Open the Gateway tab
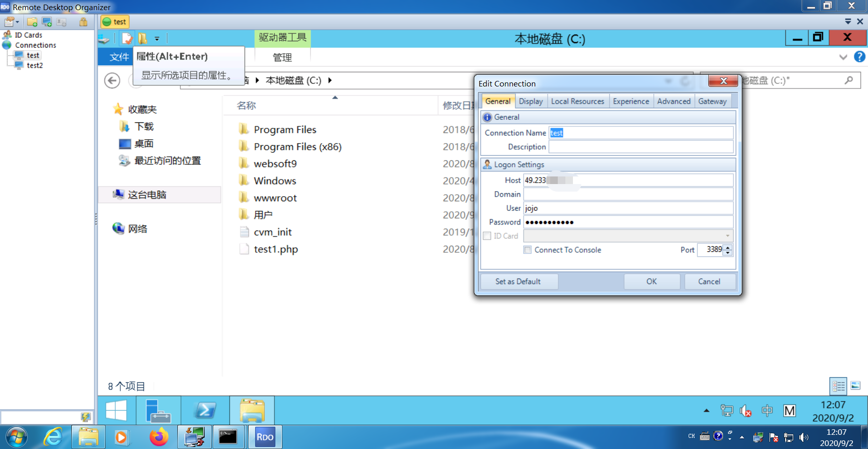This screenshot has width=868, height=449. [712, 101]
